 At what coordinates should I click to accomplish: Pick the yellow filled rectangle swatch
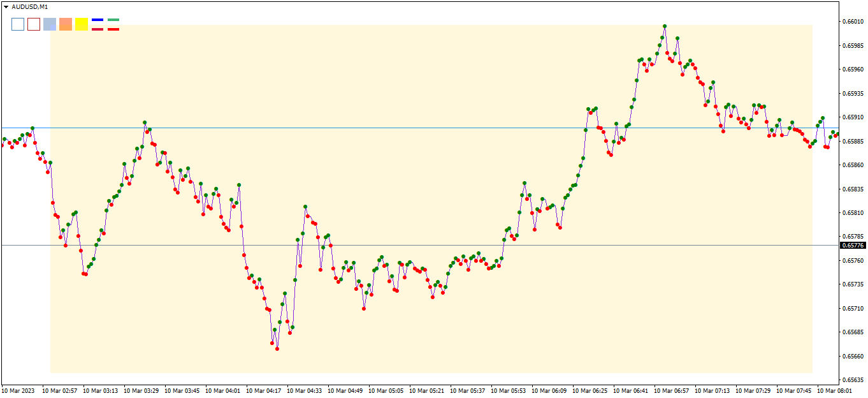(82, 24)
